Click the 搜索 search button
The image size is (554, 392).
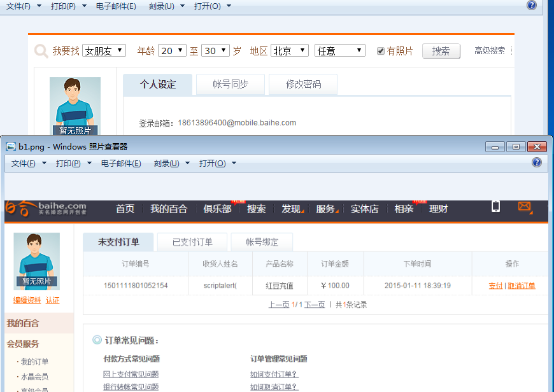coord(441,51)
